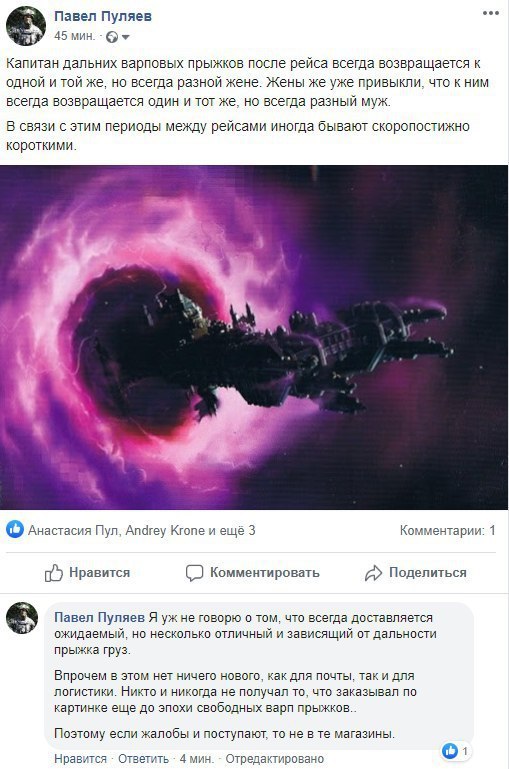The width and height of the screenshot is (509, 769).
Task: Show the list of people who liked the post
Action: 141,530
